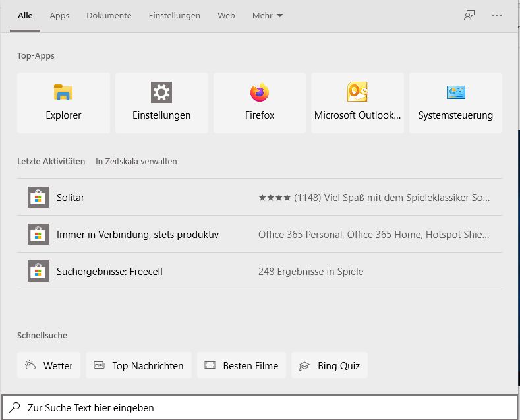
Task: Click the Besten Filme film icon
Action: [210, 365]
